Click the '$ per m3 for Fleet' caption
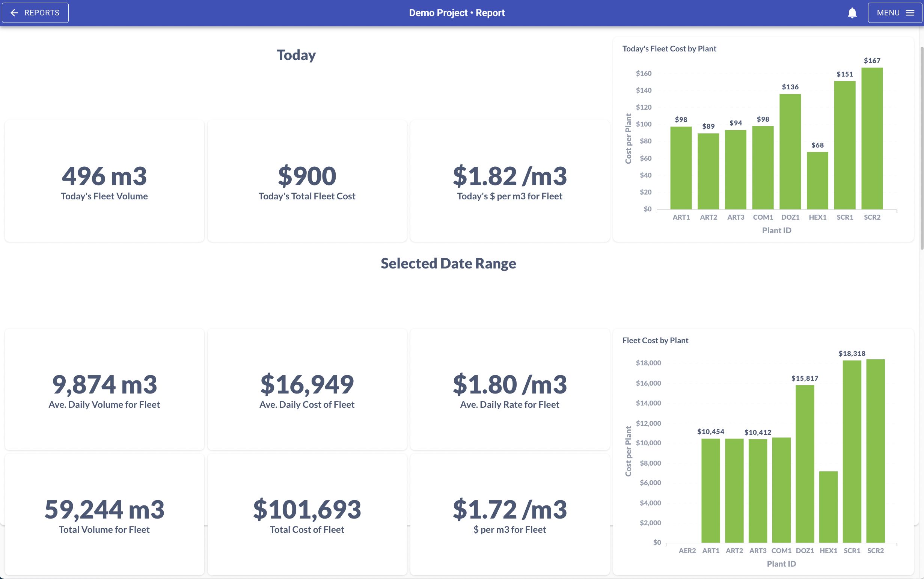The height and width of the screenshot is (579, 924). tap(509, 530)
